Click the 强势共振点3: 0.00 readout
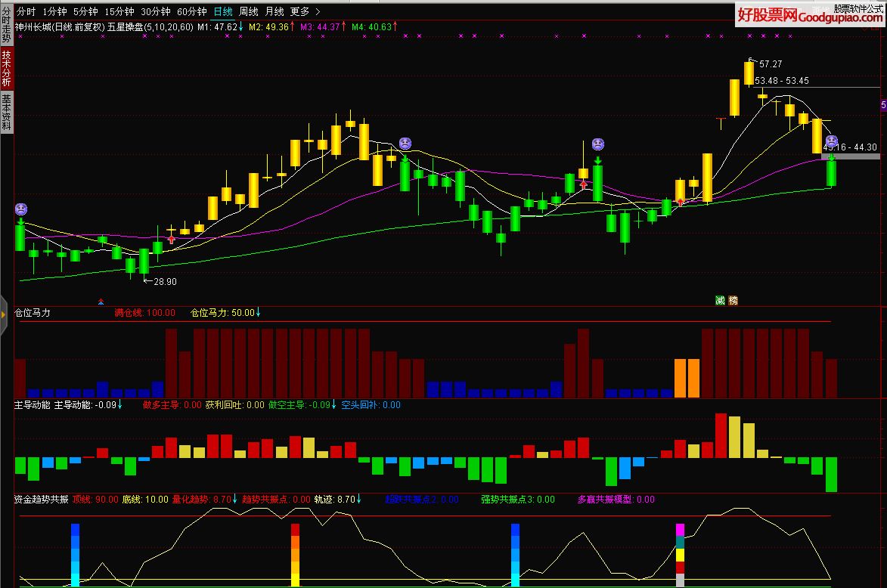The width and height of the screenshot is (887, 588). 517,500
